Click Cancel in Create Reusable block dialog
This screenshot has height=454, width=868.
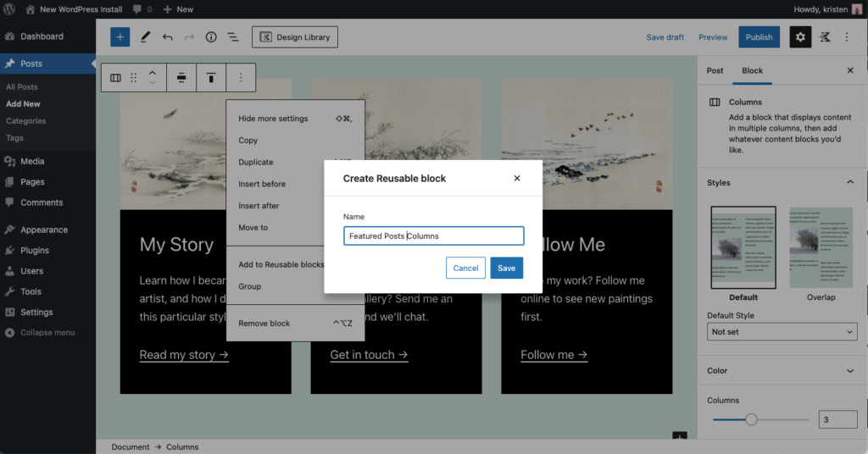(x=465, y=268)
